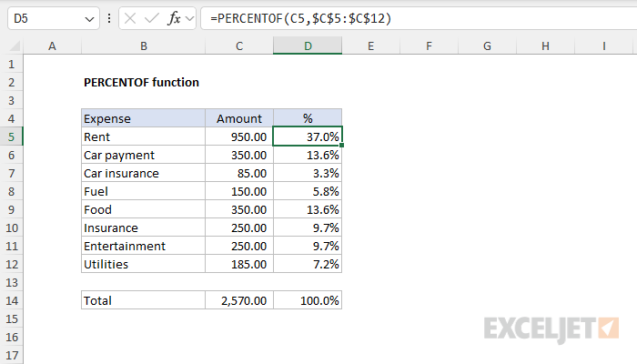Select column D header
This screenshot has height=364, width=637.
pos(308,45)
